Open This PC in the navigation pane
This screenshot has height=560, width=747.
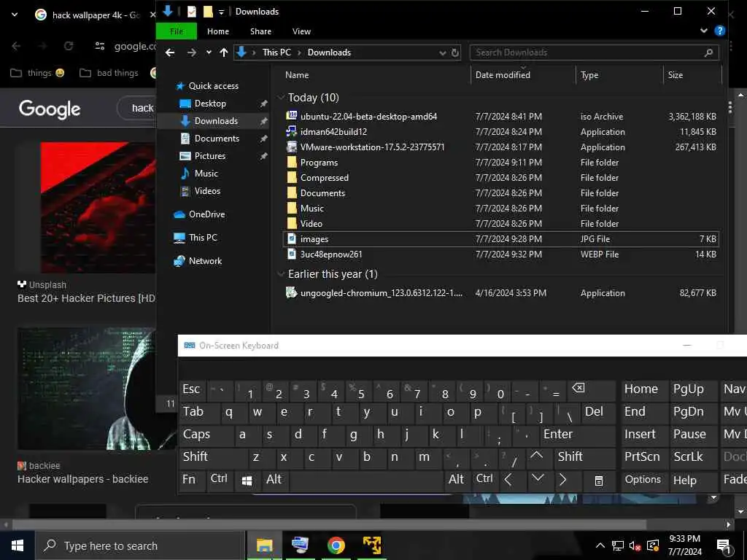pyautogui.click(x=203, y=238)
